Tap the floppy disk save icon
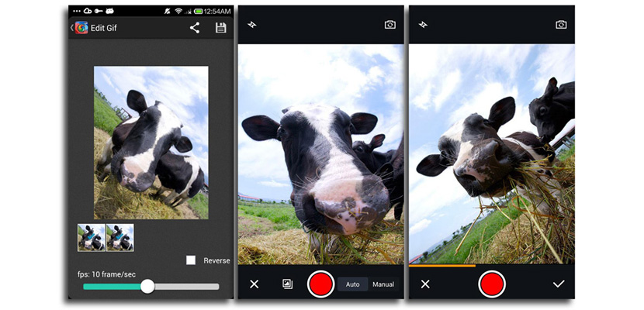The height and width of the screenshot is (310, 644). pos(220,28)
